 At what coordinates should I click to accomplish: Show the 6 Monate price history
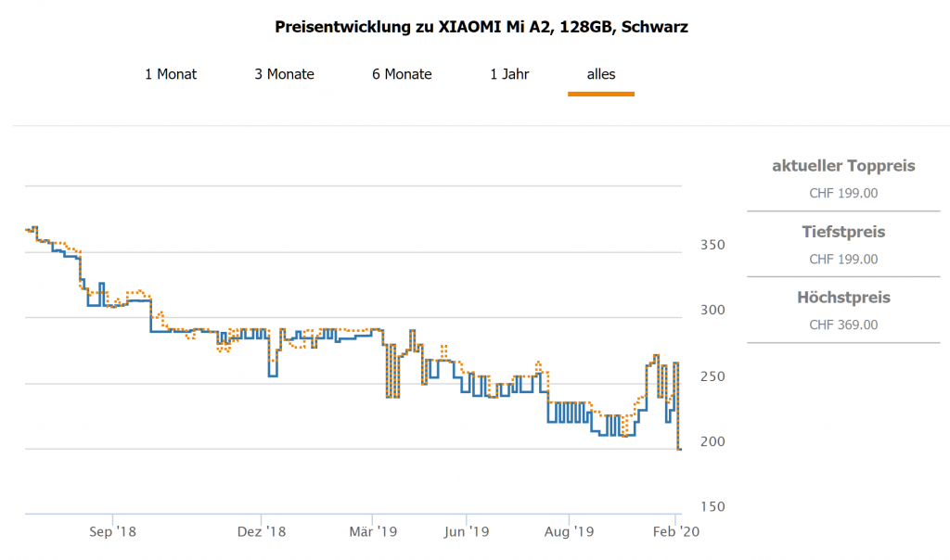402,74
